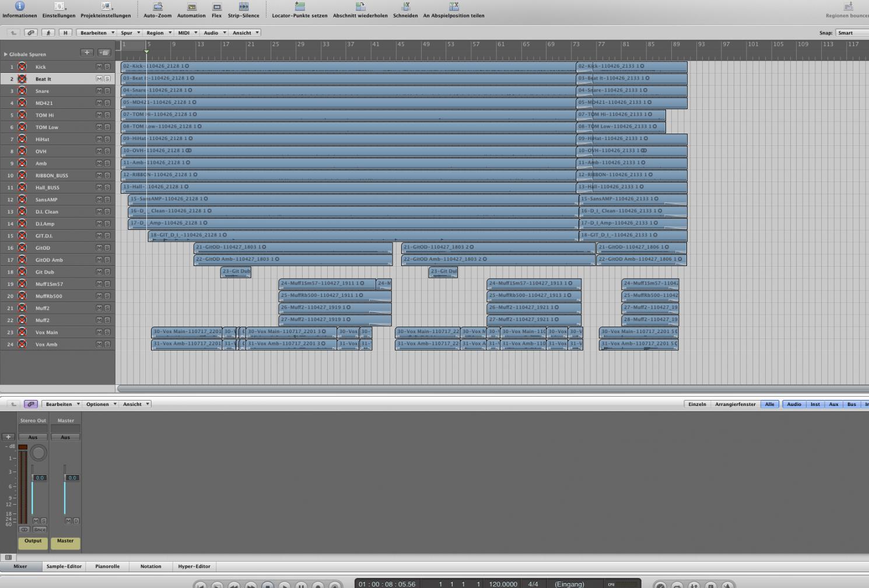Viewport: 869px width, 588px height.
Task: Toggle the Alle mixer view button
Action: point(769,404)
